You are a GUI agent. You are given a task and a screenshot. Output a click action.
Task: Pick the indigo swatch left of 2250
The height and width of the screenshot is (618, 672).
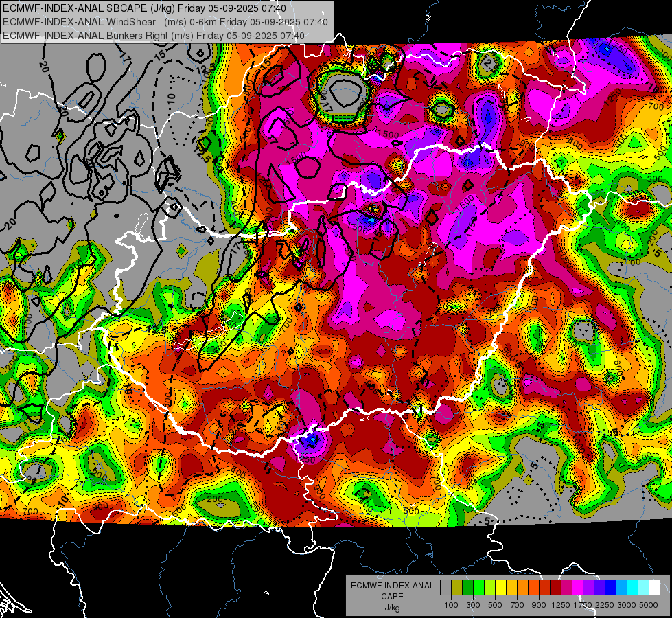[599, 587]
